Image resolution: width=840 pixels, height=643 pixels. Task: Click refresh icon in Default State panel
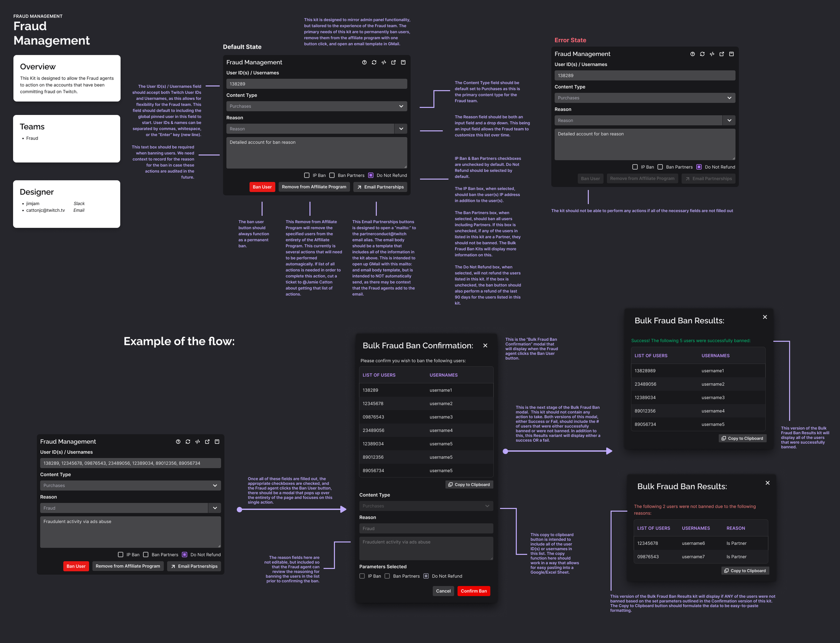pos(374,63)
